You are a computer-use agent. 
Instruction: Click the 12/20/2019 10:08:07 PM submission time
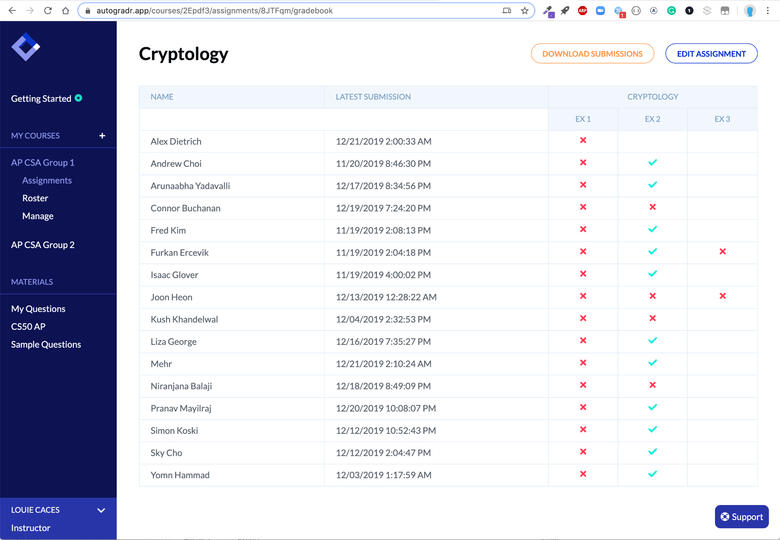386,408
